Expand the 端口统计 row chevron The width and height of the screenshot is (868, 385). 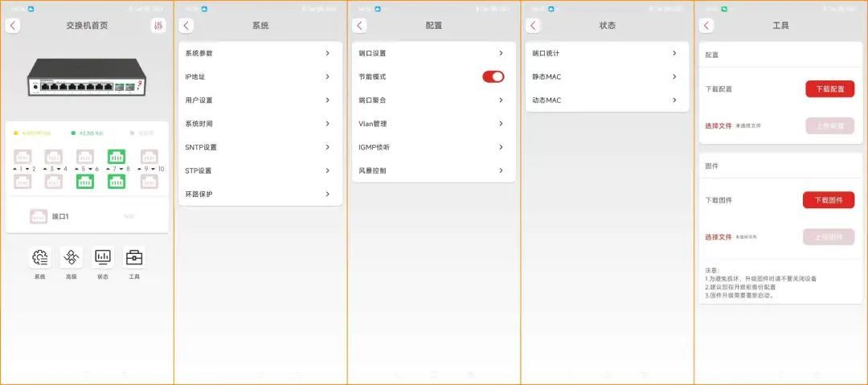coord(674,53)
